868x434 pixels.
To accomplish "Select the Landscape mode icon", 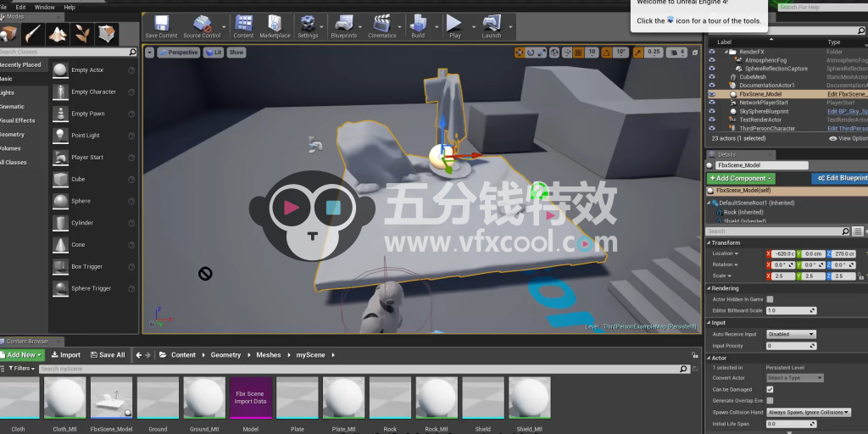I will pos(58,34).
